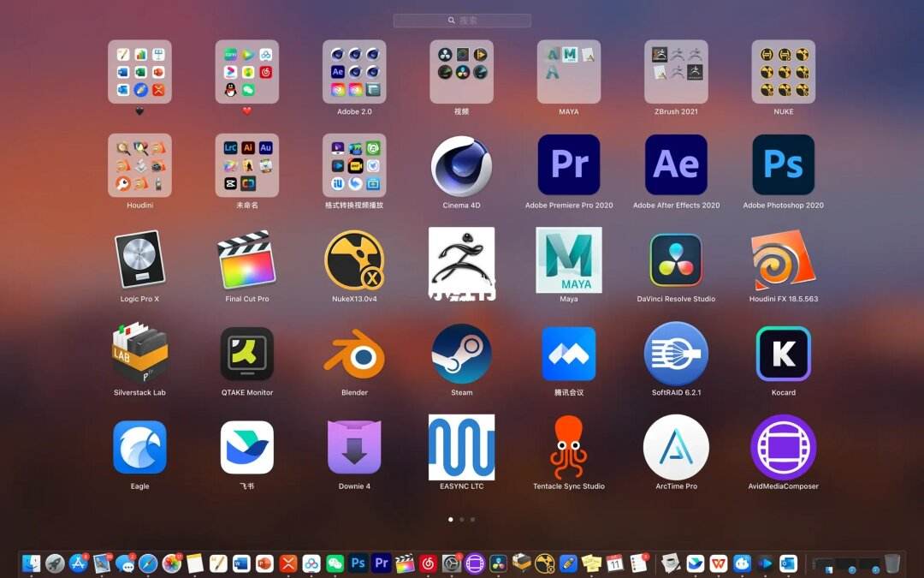Launch EASYNC LTC
The height and width of the screenshot is (578, 924).
click(461, 447)
